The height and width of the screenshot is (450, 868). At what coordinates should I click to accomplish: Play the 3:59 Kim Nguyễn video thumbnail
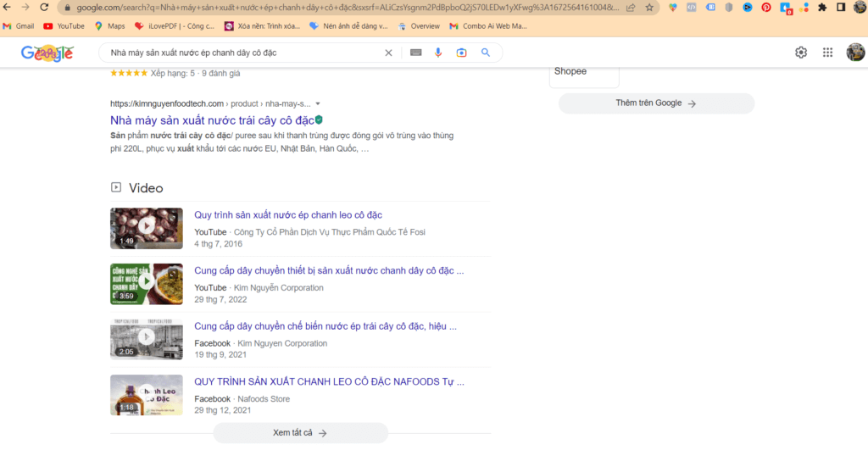coord(146,284)
